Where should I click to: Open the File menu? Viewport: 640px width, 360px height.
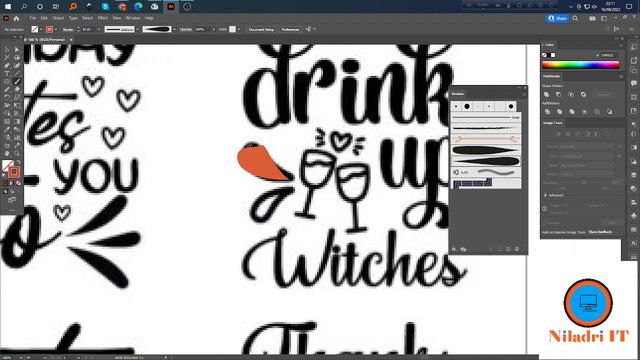[x=33, y=18]
